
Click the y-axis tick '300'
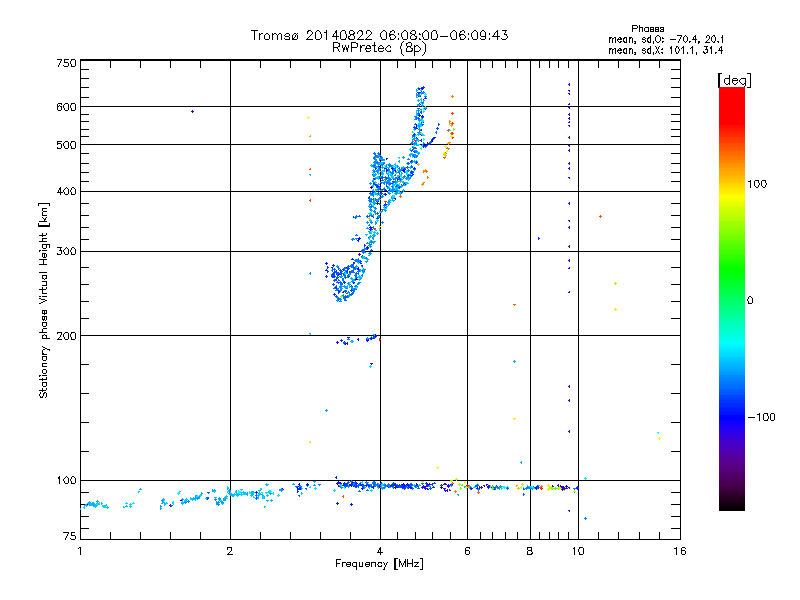tap(66, 252)
